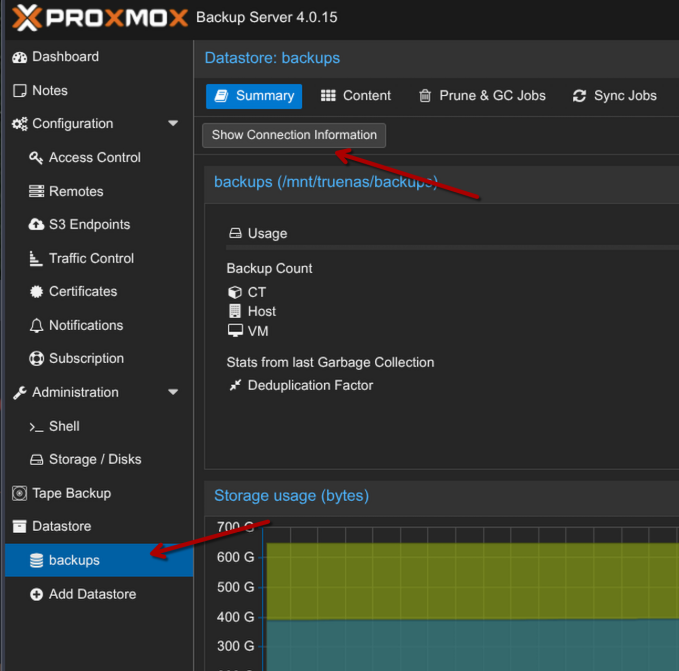
Task: Click the Proxmox logo
Action: [x=100, y=18]
